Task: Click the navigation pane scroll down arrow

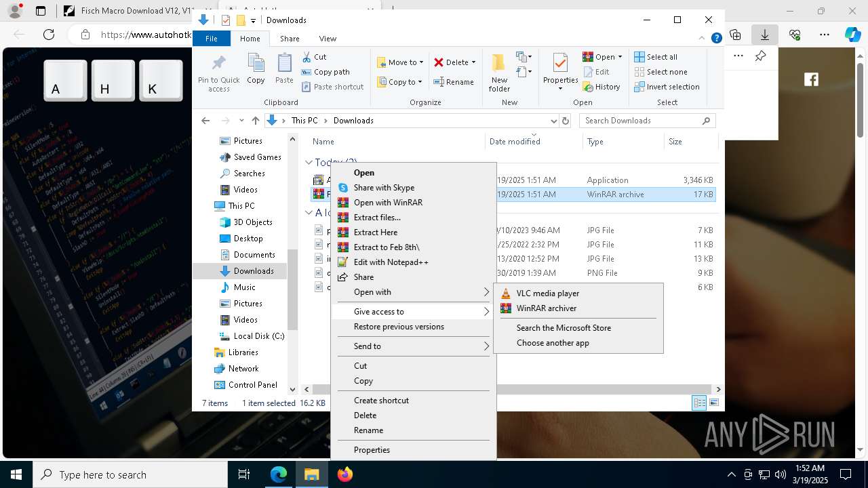Action: [x=293, y=389]
